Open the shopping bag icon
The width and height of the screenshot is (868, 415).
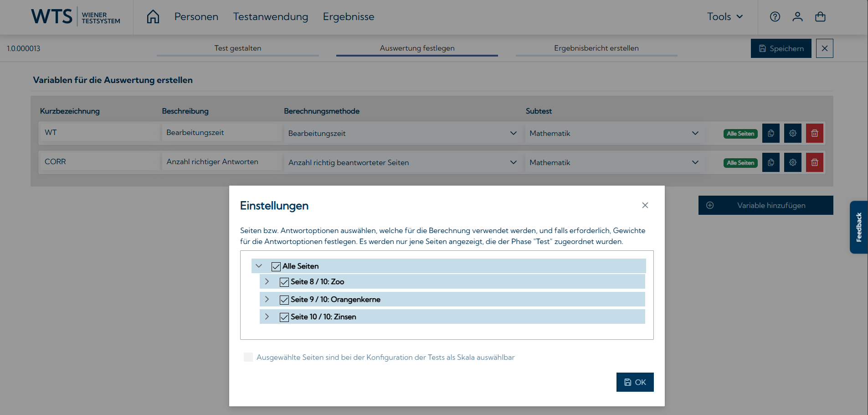click(x=820, y=17)
